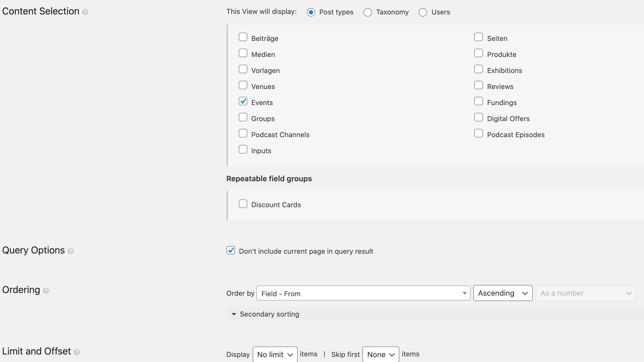Toggle Don't include current page checkbox
The image size is (644, 362).
[231, 251]
